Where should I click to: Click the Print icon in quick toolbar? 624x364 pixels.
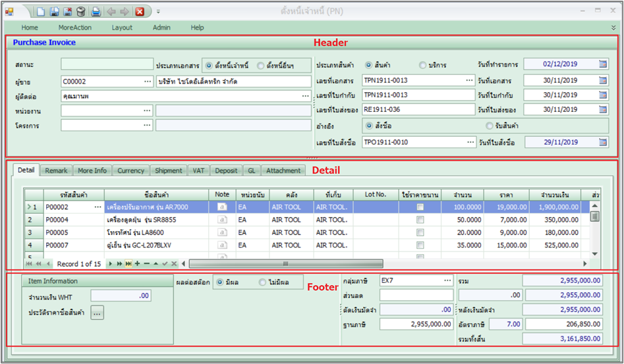(x=96, y=11)
